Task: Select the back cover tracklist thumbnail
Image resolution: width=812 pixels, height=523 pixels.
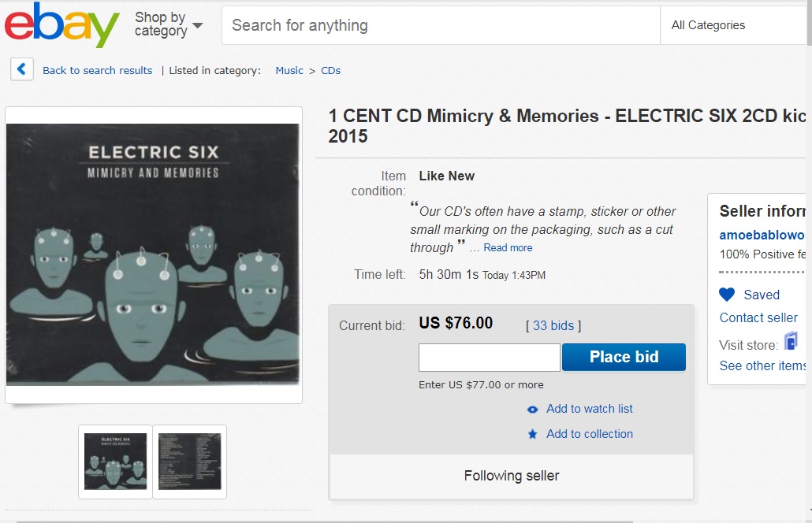Action: [x=189, y=462]
